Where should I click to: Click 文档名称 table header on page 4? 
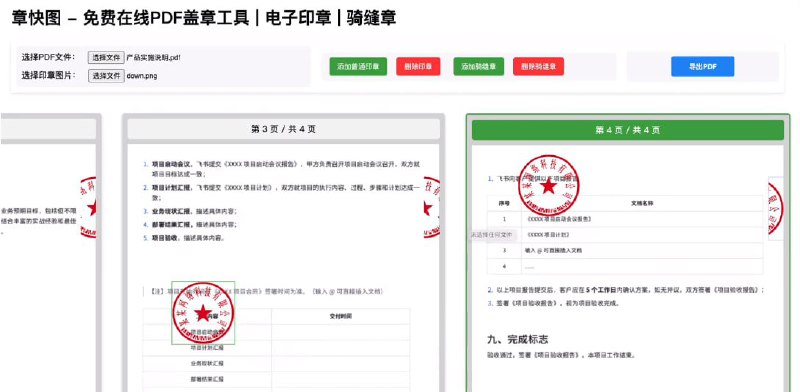click(642, 203)
